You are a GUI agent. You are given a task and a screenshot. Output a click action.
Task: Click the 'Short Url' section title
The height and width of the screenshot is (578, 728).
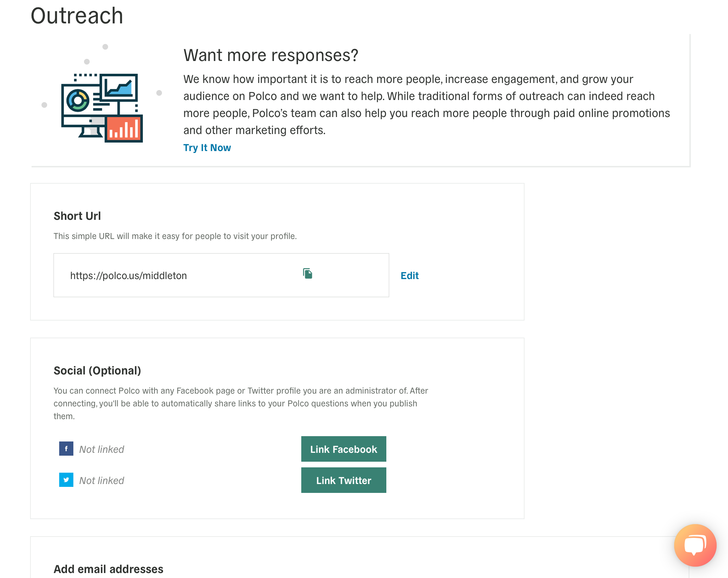coord(77,216)
